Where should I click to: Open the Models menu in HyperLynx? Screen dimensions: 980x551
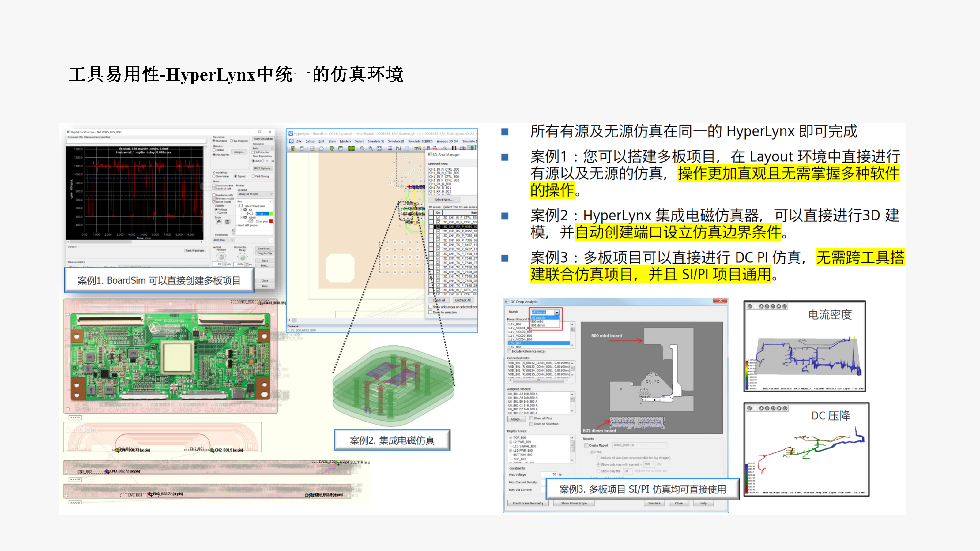[345, 141]
